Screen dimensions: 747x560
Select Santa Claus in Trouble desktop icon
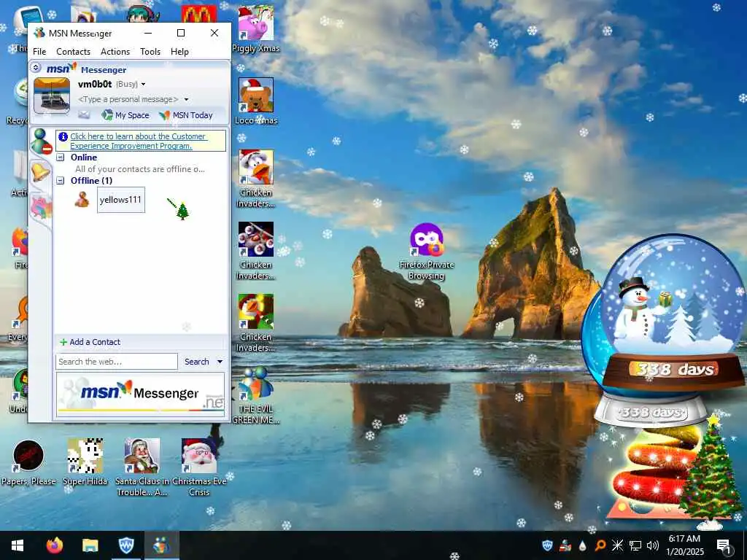click(x=142, y=467)
